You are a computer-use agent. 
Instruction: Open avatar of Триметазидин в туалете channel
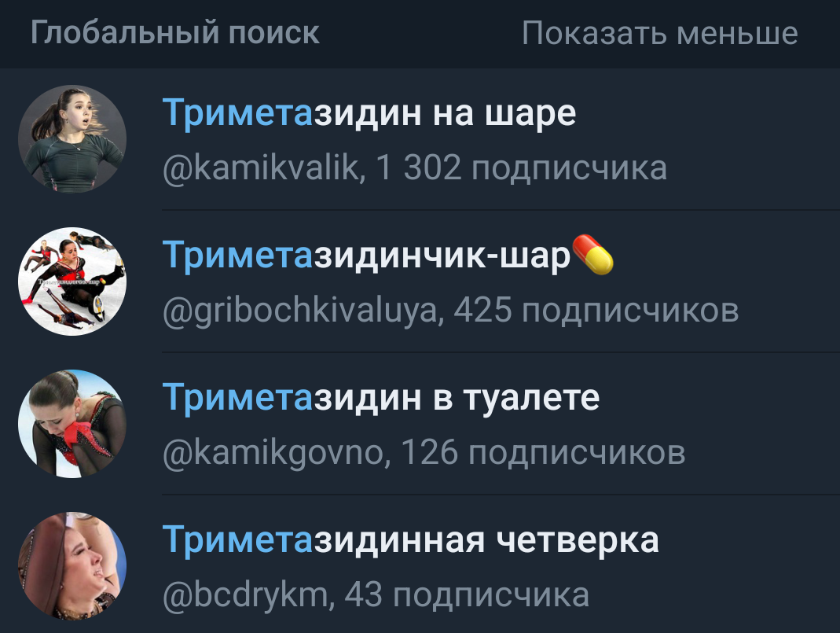click(72, 423)
